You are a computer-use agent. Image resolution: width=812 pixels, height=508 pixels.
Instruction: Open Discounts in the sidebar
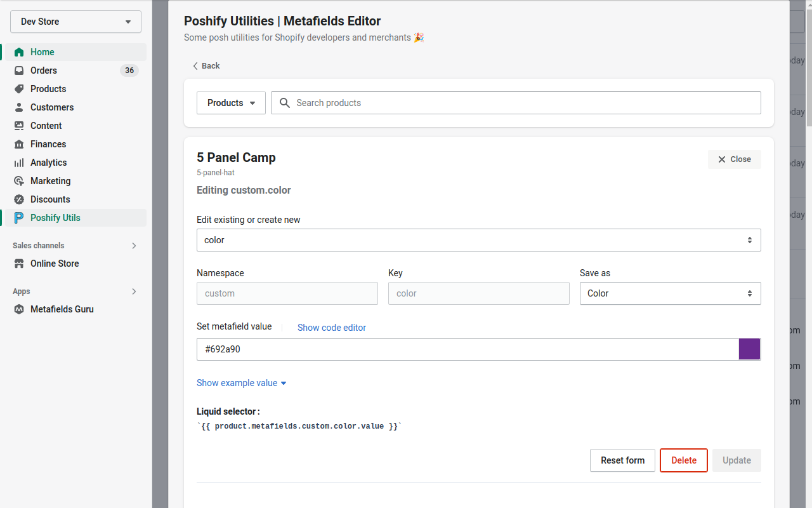pos(75,199)
